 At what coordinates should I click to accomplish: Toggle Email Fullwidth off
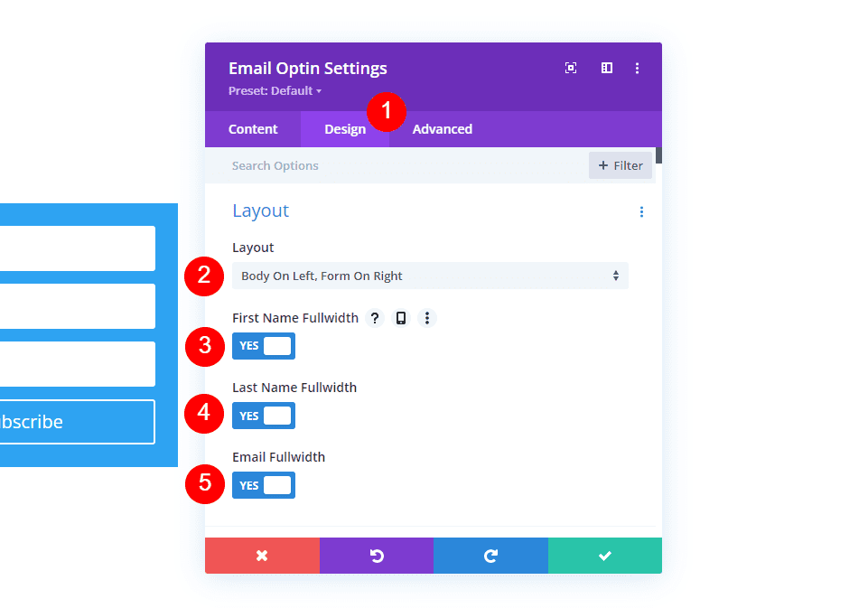click(263, 485)
